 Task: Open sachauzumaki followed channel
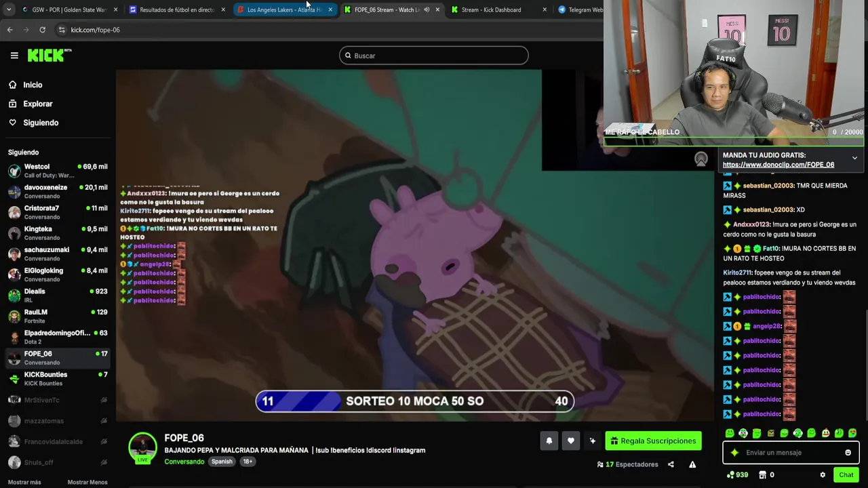point(58,254)
